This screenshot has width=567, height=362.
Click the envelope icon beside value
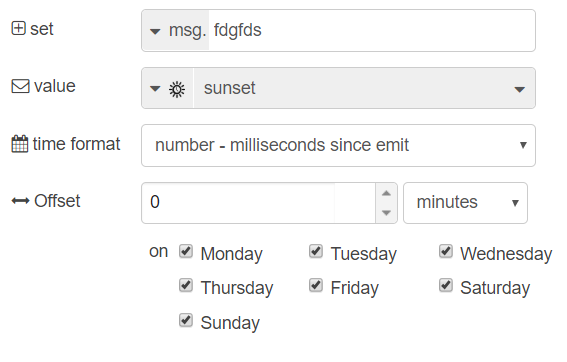tap(20, 86)
